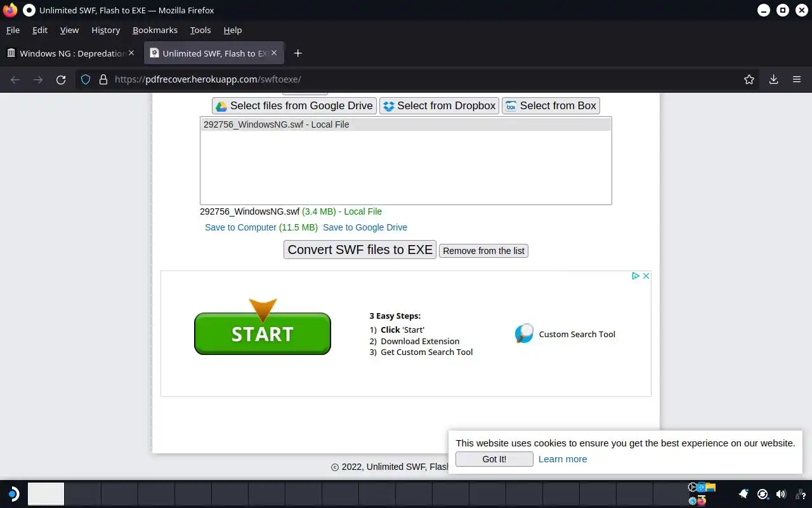Image resolution: width=812 pixels, height=508 pixels.
Task: Open the Learn more cookie link
Action: 563,459
